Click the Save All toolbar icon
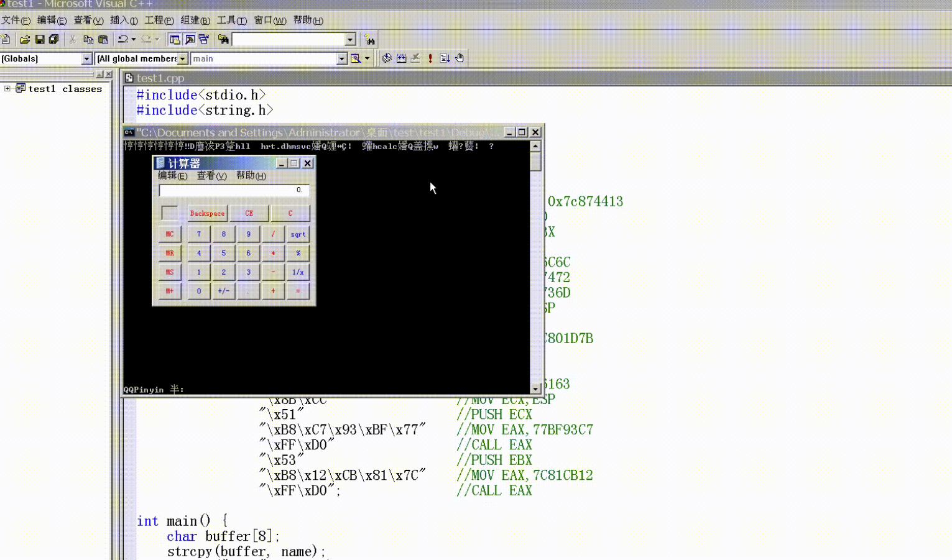This screenshot has width=952, height=560. point(54,40)
